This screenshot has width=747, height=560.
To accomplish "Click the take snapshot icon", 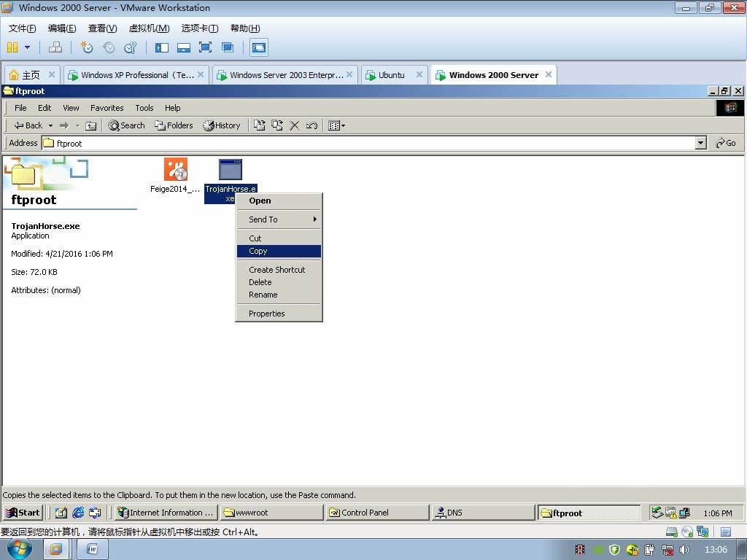I will pyautogui.click(x=87, y=47).
